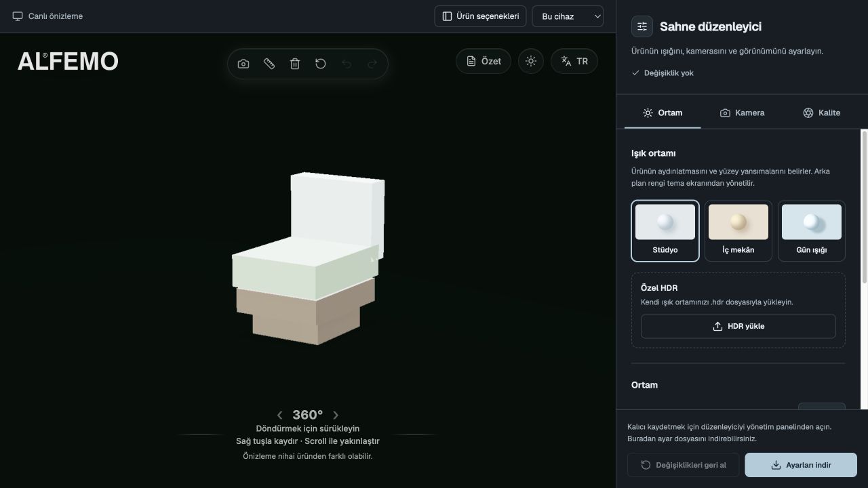Image resolution: width=868 pixels, height=488 pixels.
Task: Click the redo arrow in the toolbar
Action: (372, 64)
